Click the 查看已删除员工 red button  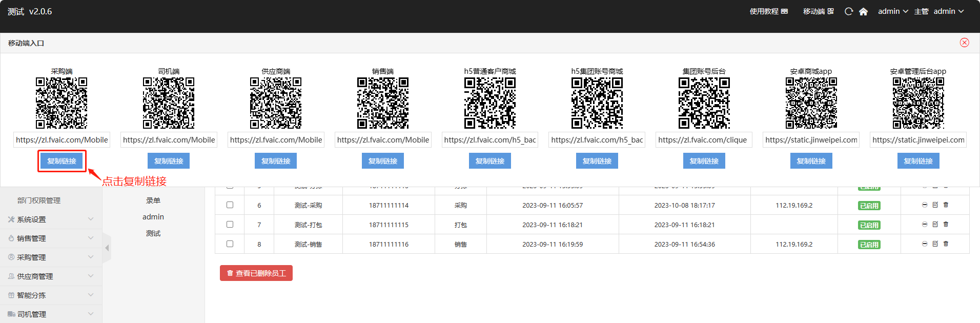(256, 273)
